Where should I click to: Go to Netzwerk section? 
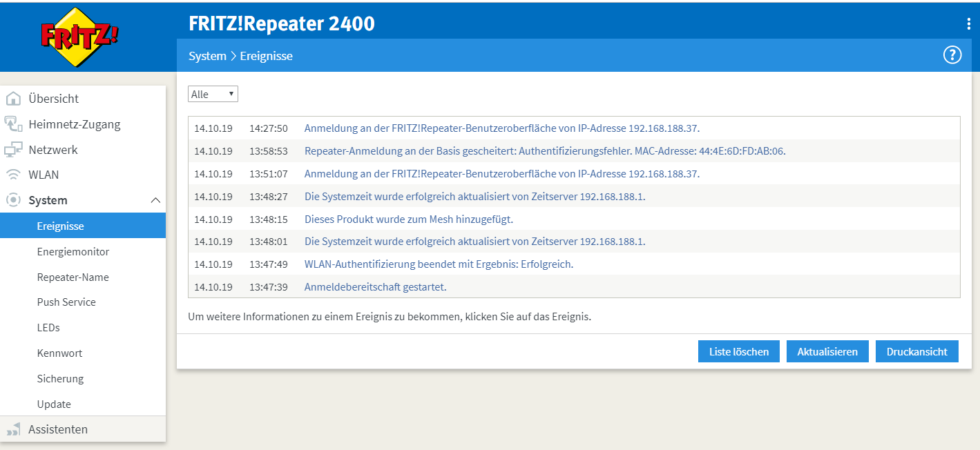53,150
